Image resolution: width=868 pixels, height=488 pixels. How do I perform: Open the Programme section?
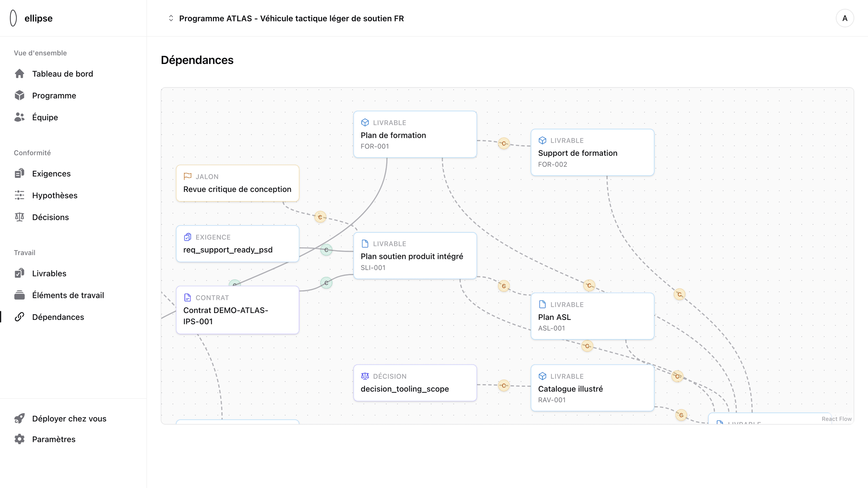click(54, 95)
